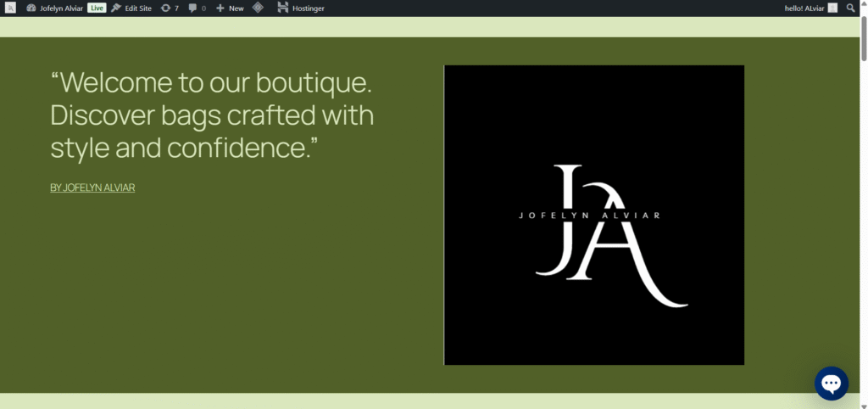Click the diamond-shaped plugin icon
Screen dimensions: 868x409
pos(258,8)
